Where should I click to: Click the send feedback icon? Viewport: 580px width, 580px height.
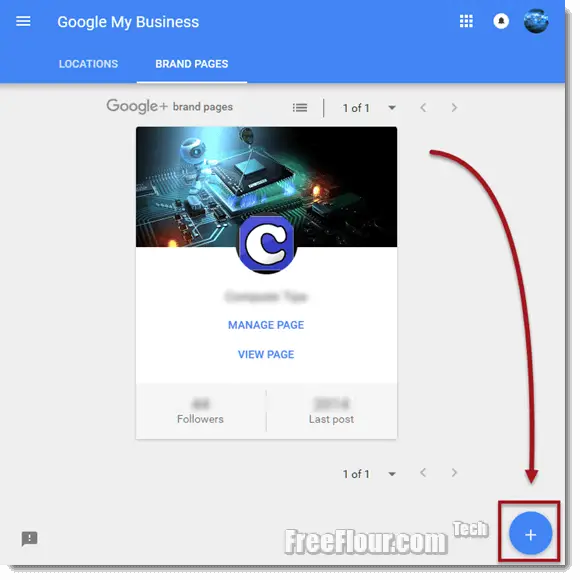pos(30,539)
